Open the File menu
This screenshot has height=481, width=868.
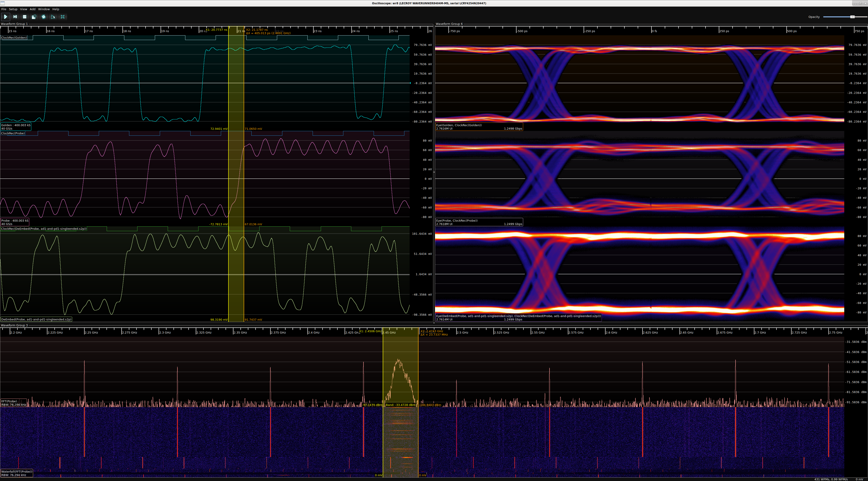(x=4, y=9)
